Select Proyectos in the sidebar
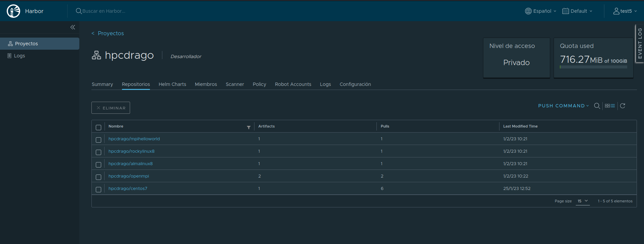 click(x=40, y=44)
